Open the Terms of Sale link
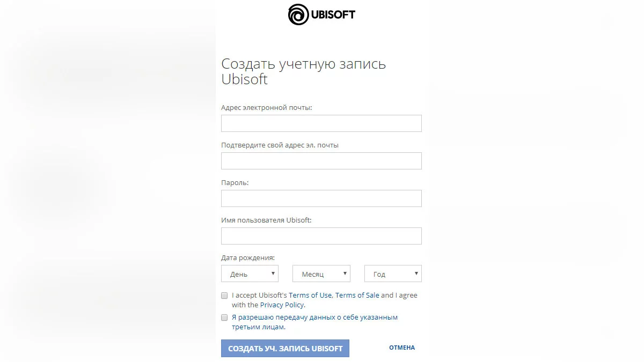Screen dimensions: 644x362 tap(357, 295)
